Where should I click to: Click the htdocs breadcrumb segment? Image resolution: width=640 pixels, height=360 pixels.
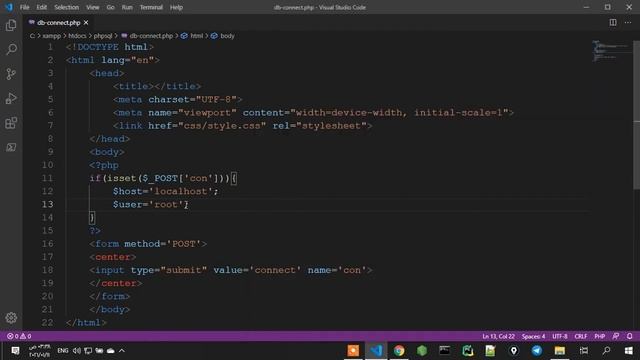click(x=77, y=36)
